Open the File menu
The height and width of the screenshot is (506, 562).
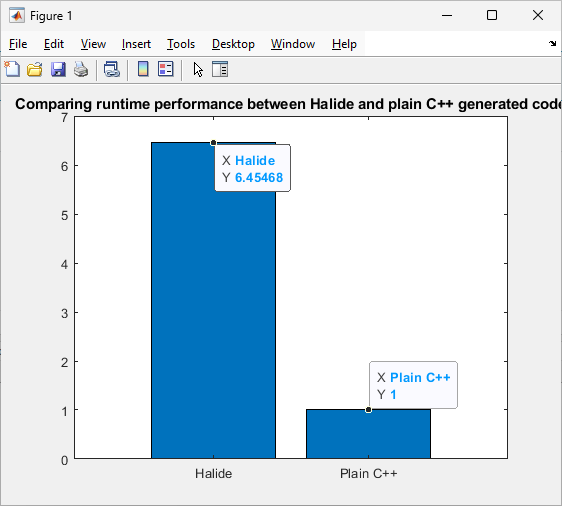click(x=18, y=44)
